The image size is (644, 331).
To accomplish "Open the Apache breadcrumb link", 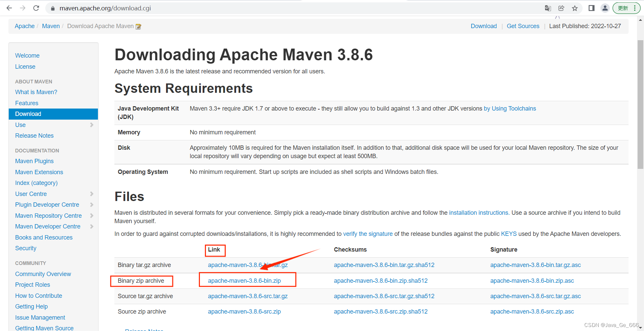I will pyautogui.click(x=24, y=26).
